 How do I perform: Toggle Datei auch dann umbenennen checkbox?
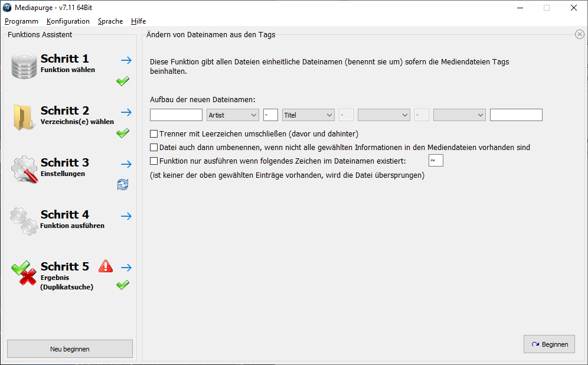coord(154,148)
